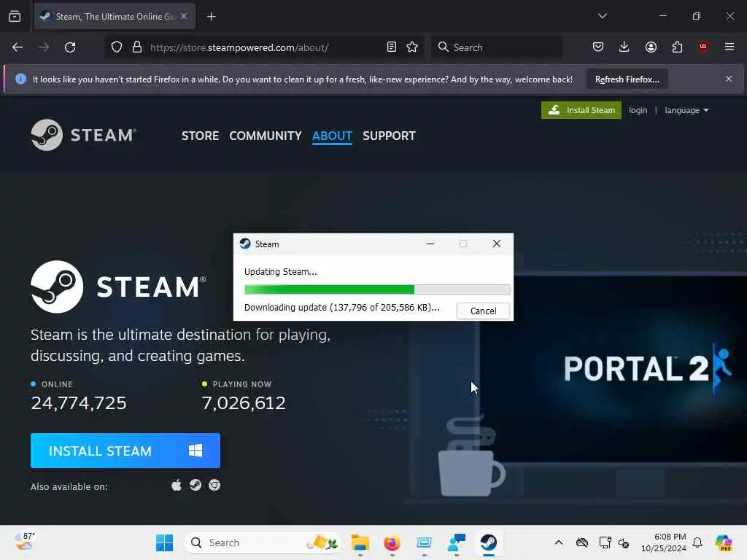This screenshot has height=560, width=747.
Task: Dismiss the Firefox refresh notification bar
Action: point(729,79)
